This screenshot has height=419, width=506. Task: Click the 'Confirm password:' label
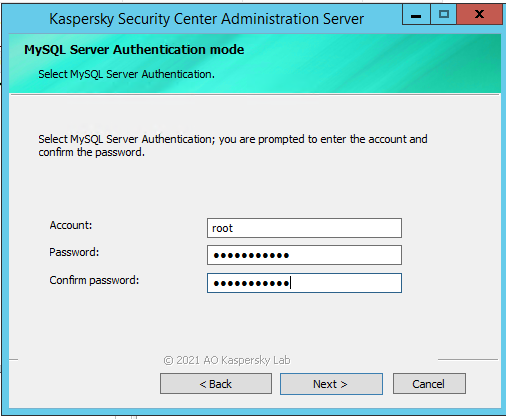[94, 280]
